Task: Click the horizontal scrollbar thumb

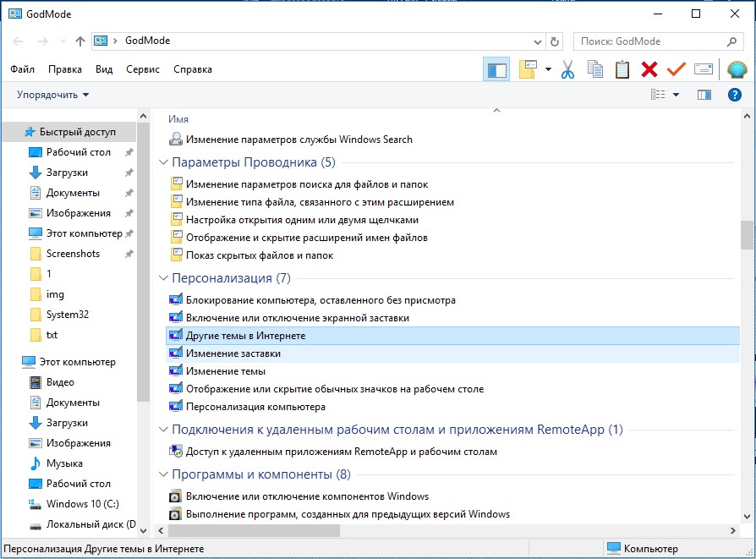Action: [254, 530]
